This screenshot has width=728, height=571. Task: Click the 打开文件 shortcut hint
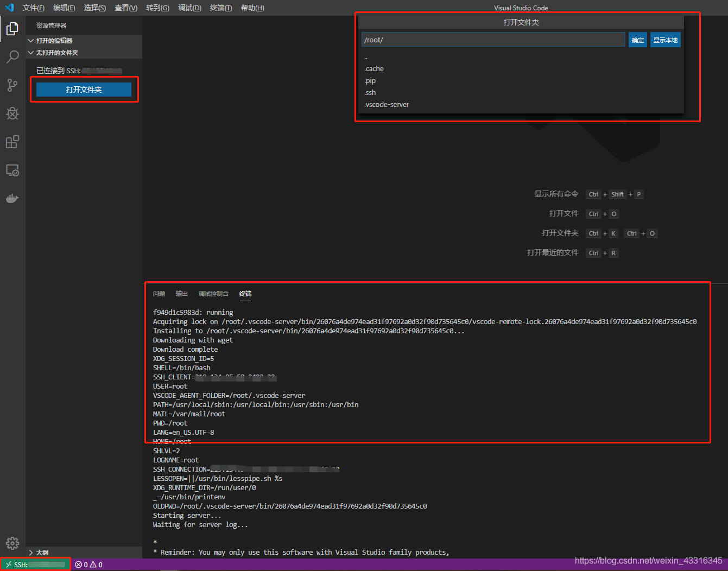tap(564, 213)
